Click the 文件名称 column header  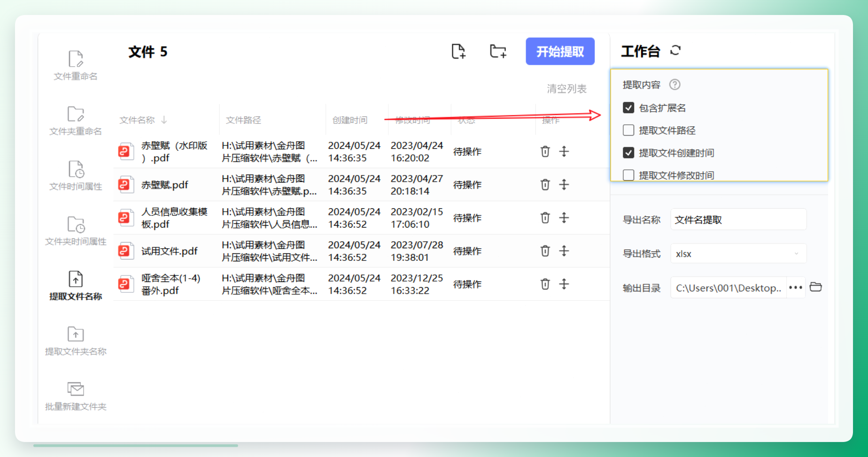(137, 120)
